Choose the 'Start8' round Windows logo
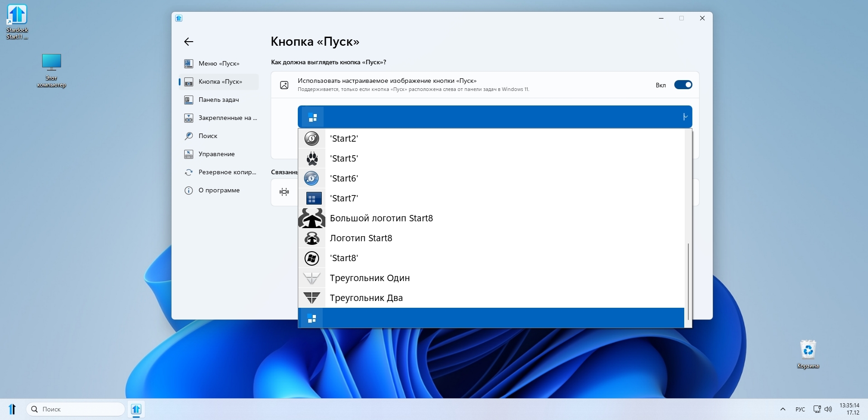Image resolution: width=868 pixels, height=420 pixels. [491, 258]
